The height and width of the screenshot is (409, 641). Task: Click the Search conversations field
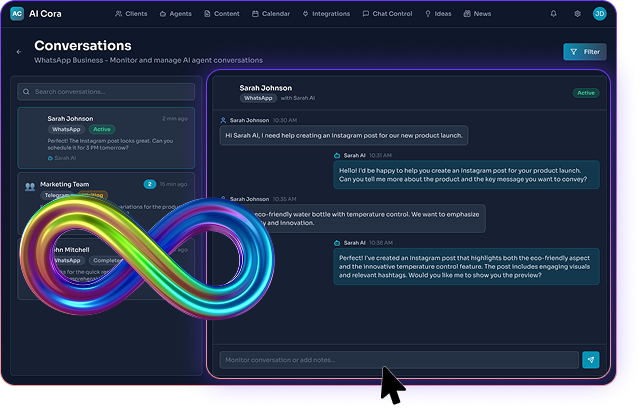(x=110, y=91)
